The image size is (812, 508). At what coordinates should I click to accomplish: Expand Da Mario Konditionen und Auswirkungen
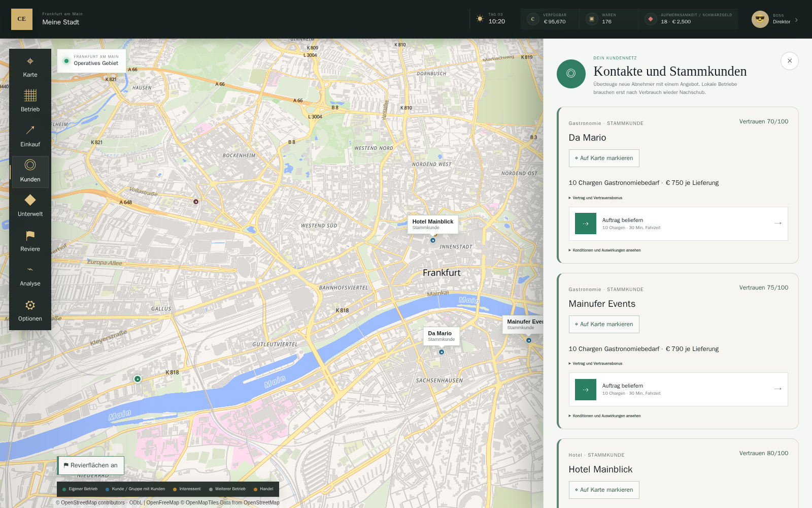pyautogui.click(x=605, y=250)
